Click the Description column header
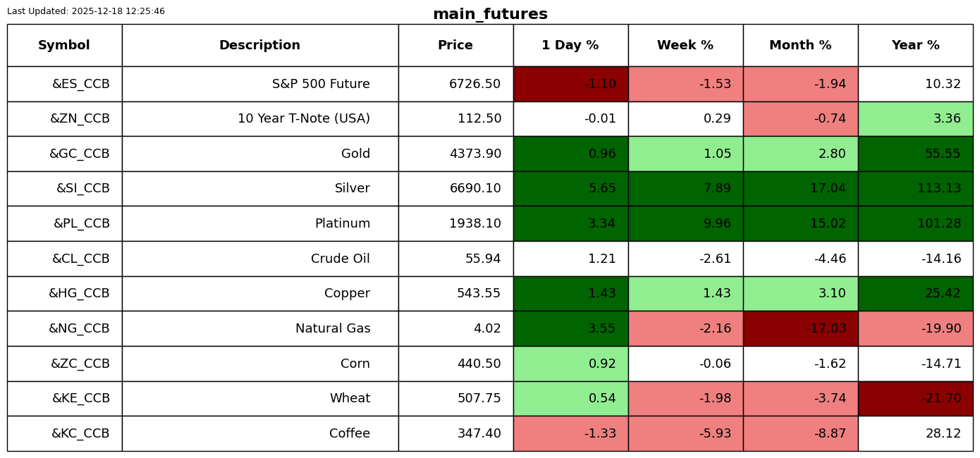Image resolution: width=980 pixels, height=458 pixels. click(x=259, y=45)
